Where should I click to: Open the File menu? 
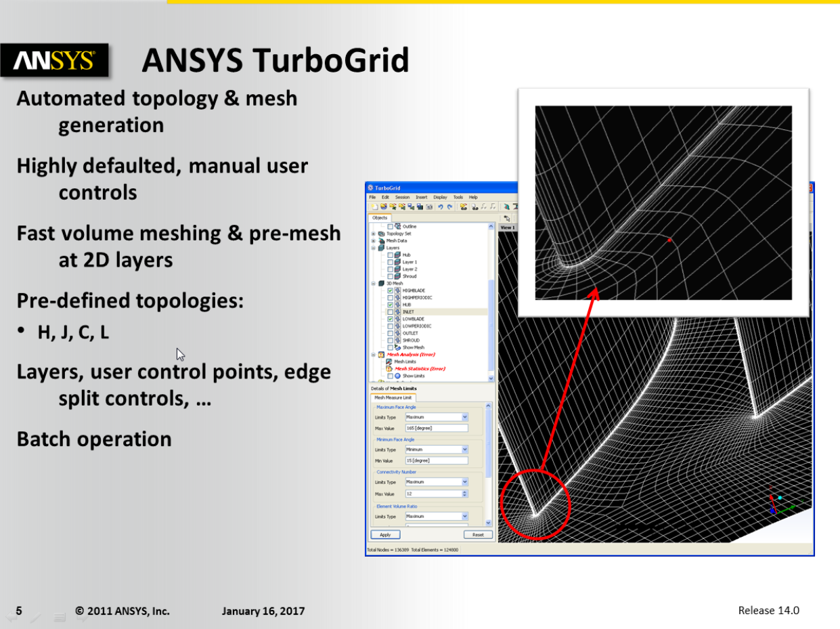click(372, 197)
